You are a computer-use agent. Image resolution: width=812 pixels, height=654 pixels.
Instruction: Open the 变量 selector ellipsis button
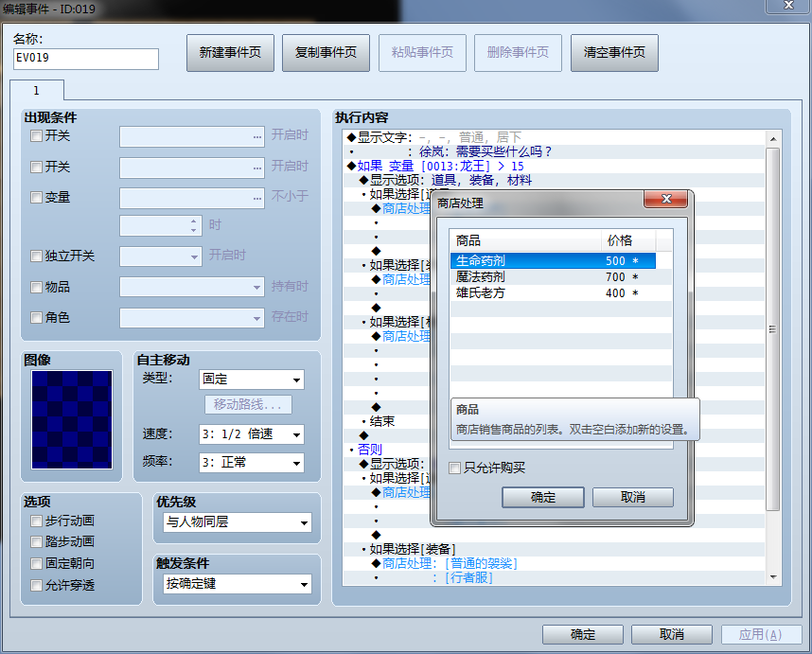pyautogui.click(x=257, y=199)
